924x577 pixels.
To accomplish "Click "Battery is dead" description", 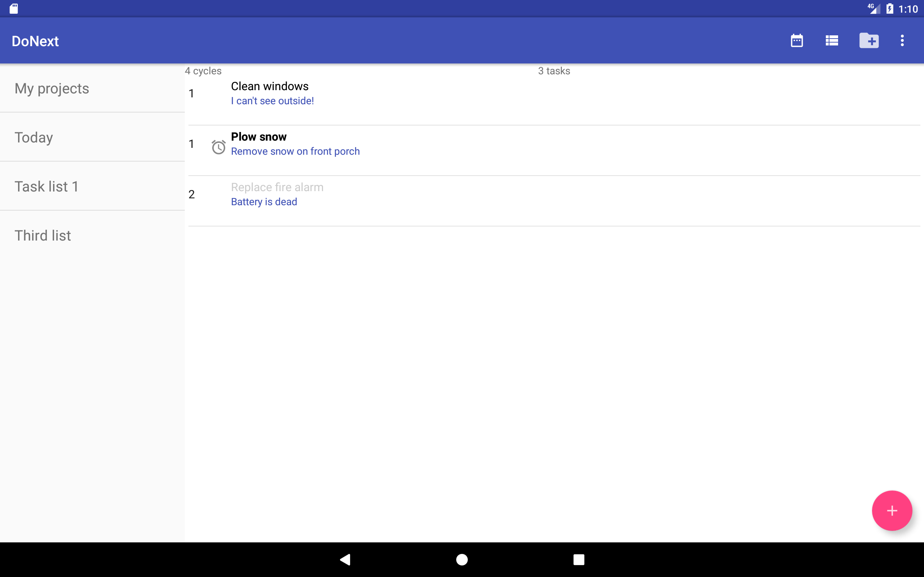I will pos(264,202).
